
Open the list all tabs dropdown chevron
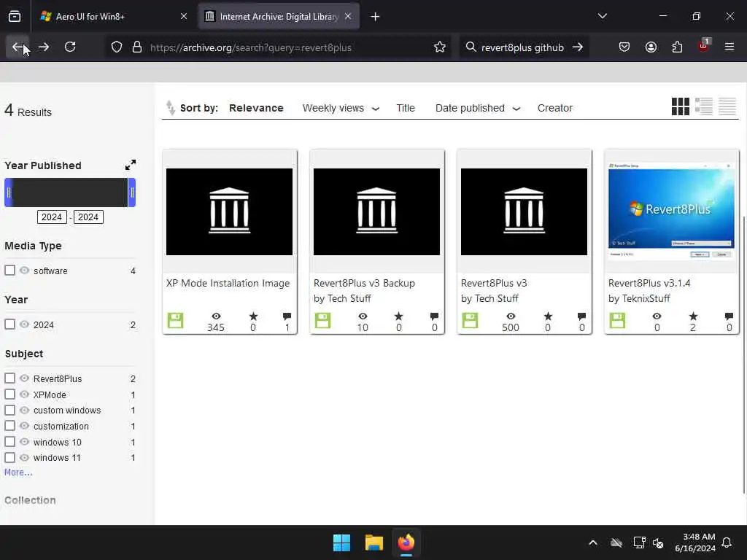(x=602, y=17)
